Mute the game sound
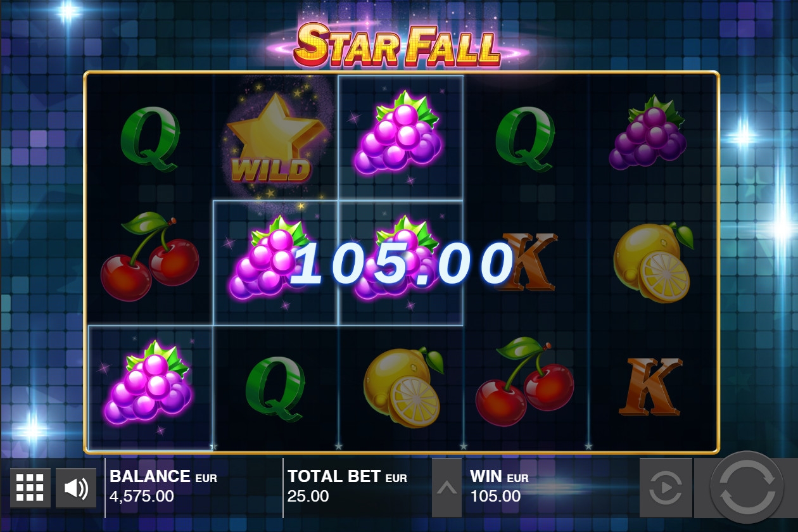Image resolution: width=798 pixels, height=532 pixels. (x=76, y=488)
